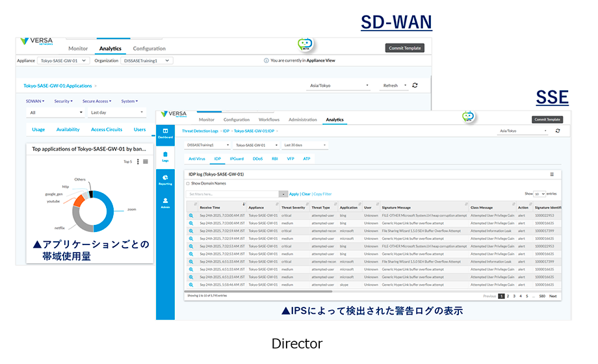Open the Organization DISSASETraining1 dropdown
Viewport: 598px width, 364px height.
146,60
